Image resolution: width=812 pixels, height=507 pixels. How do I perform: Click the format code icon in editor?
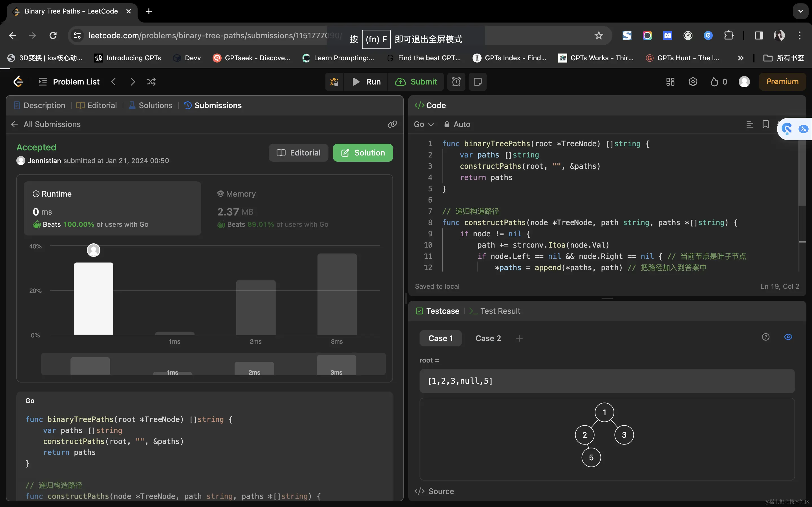point(750,124)
